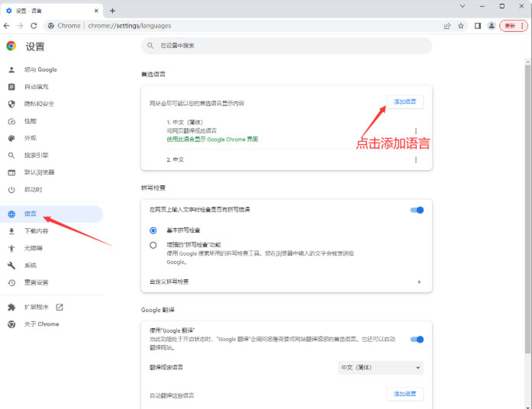532x409 pixels.
Task: Click the 下载内容 label in sidebar
Action: [36, 231]
